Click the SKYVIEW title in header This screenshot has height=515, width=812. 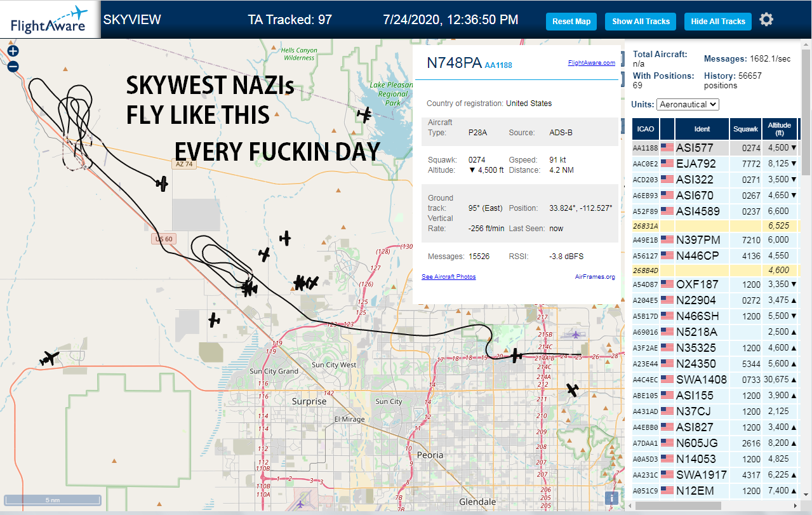(x=132, y=19)
